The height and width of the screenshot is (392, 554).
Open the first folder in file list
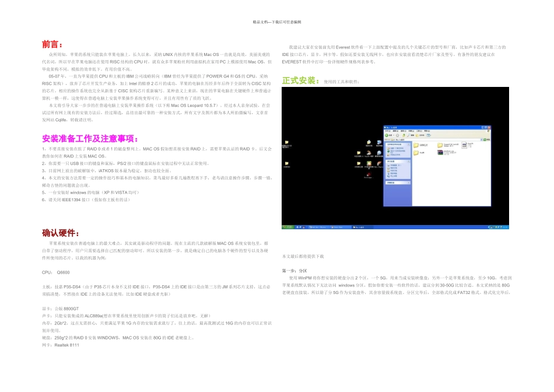click(416, 145)
